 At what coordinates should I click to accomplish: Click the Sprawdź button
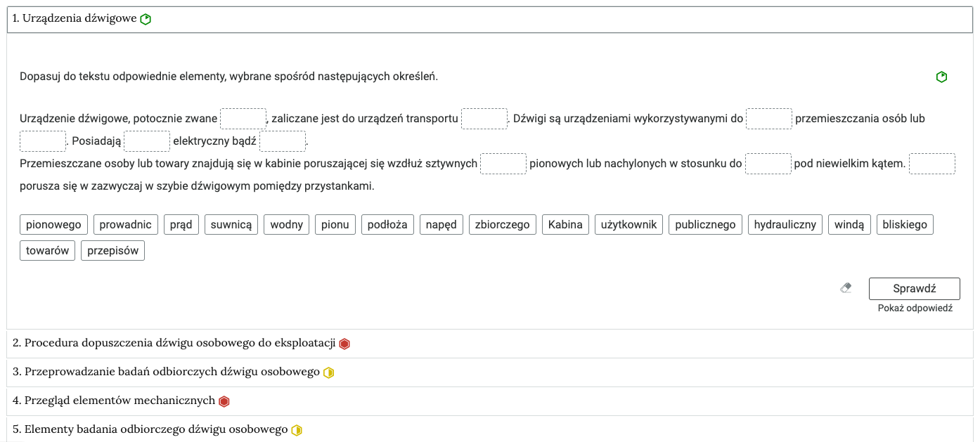[914, 288]
